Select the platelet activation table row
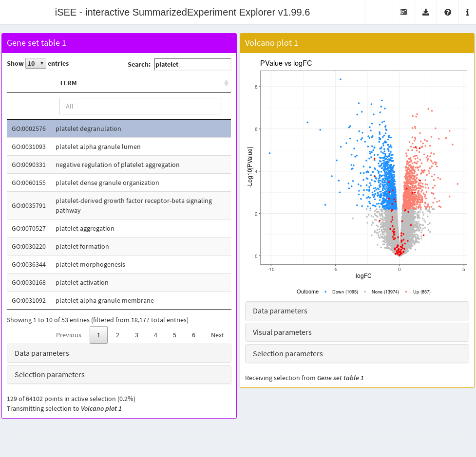The width and height of the screenshot is (476, 457). [x=119, y=283]
